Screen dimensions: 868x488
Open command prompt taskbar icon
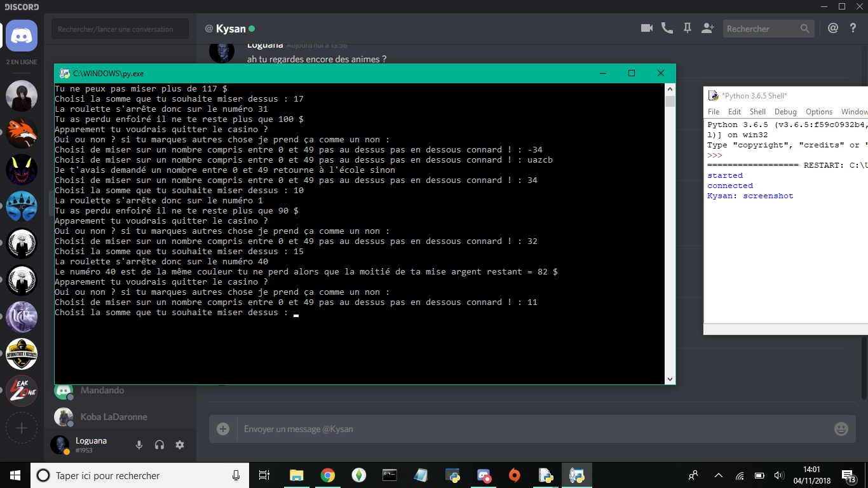(x=390, y=475)
